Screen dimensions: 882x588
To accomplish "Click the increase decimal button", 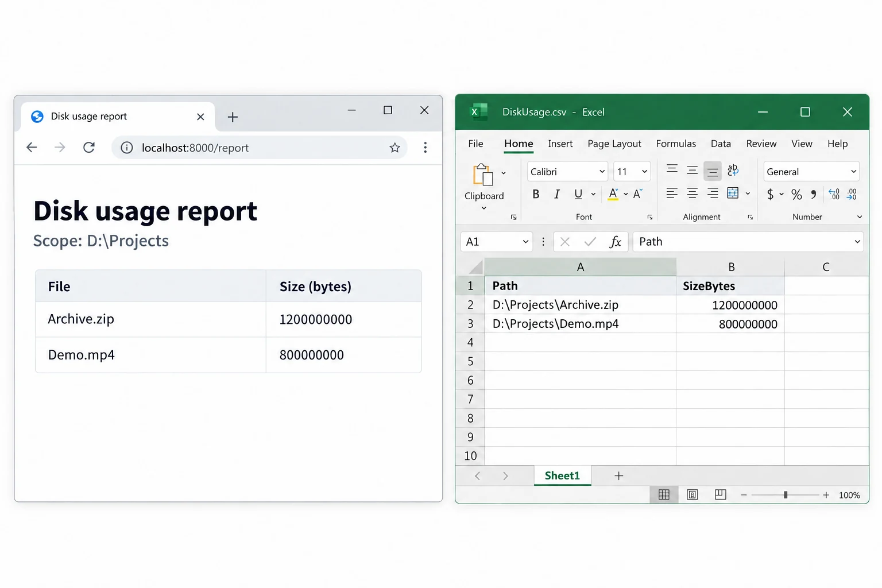I will click(834, 195).
